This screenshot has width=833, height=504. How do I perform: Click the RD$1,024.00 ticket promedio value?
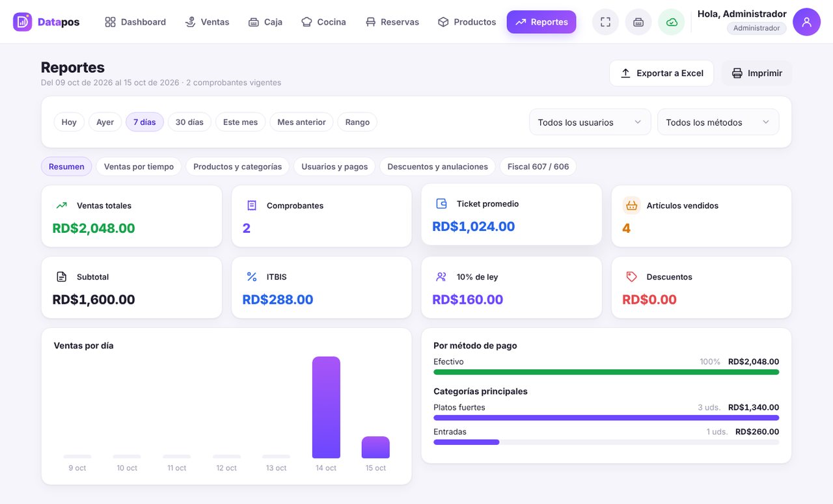473,226
